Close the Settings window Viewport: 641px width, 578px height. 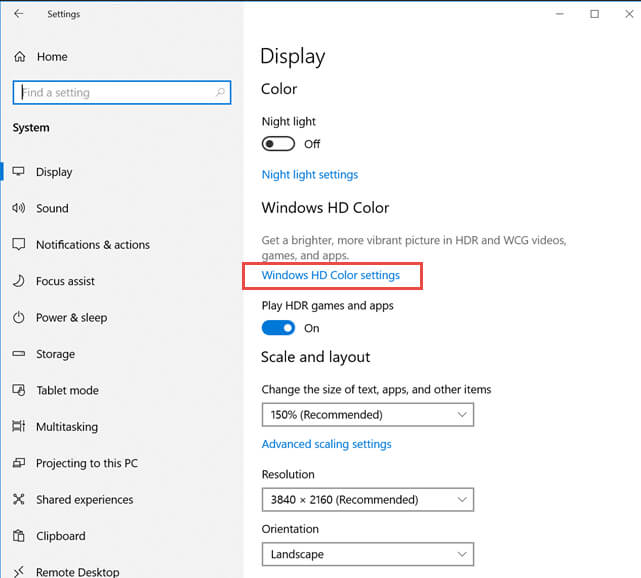pyautogui.click(x=629, y=14)
